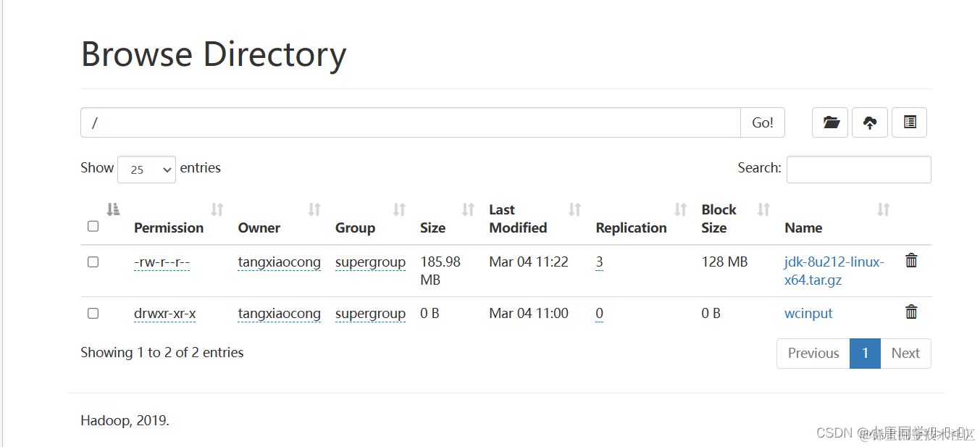This screenshot has height=447, width=980.
Task: Delete wcinput directory with trash icon
Action: coord(911,312)
